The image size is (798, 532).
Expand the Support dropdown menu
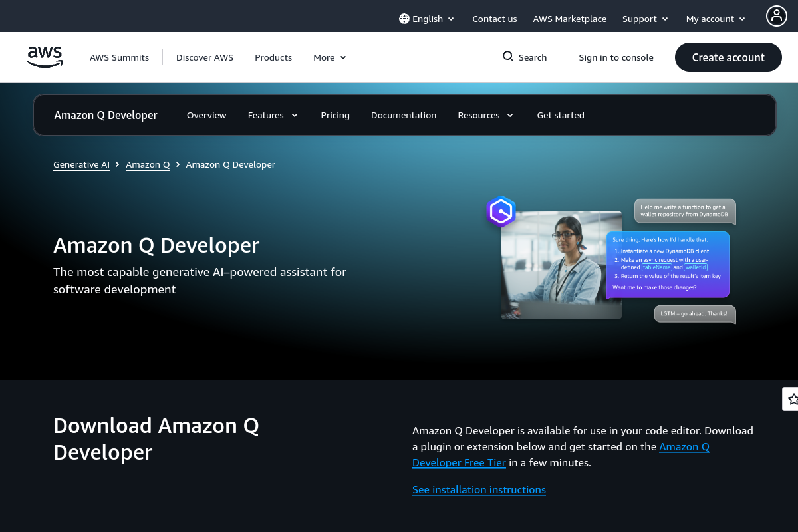(x=645, y=19)
